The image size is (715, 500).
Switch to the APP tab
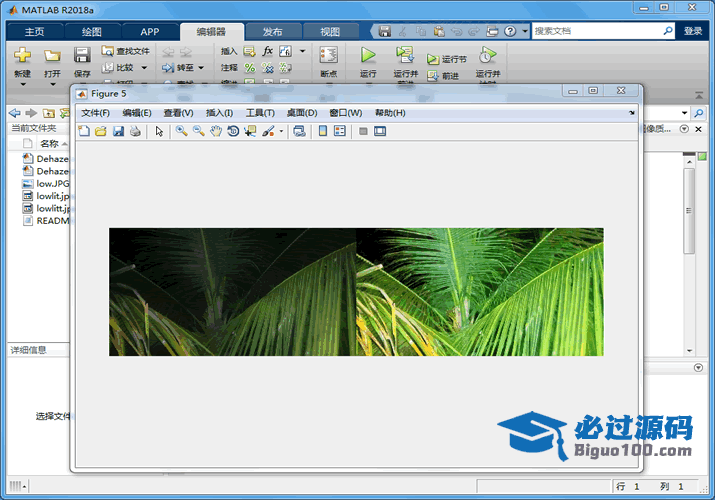click(x=150, y=31)
